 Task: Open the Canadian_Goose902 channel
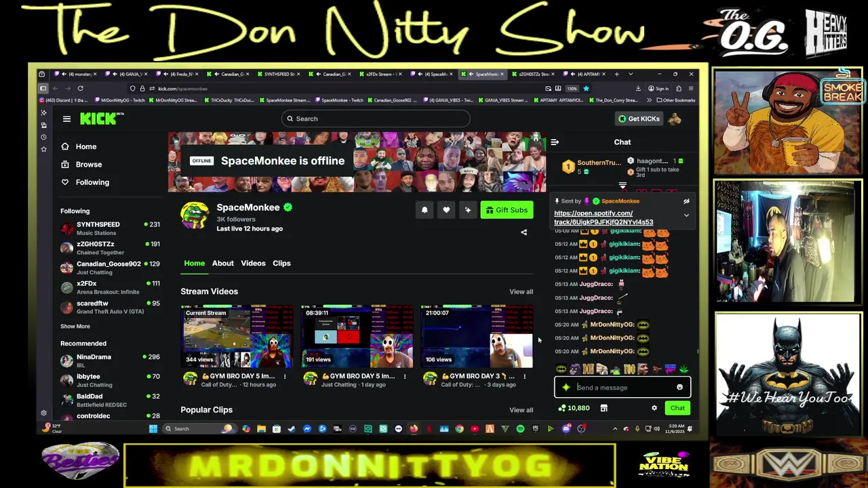coord(110,268)
